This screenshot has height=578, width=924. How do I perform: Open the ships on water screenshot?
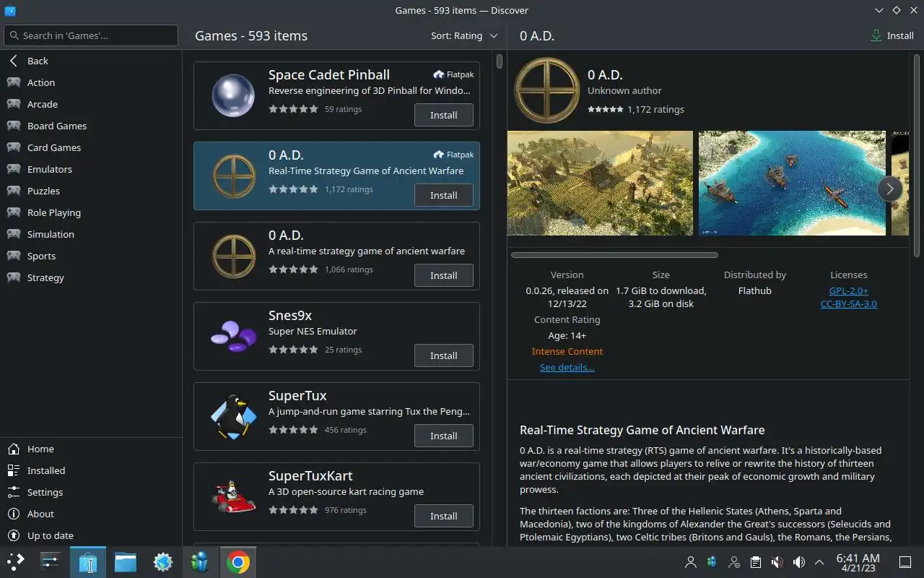tap(792, 183)
